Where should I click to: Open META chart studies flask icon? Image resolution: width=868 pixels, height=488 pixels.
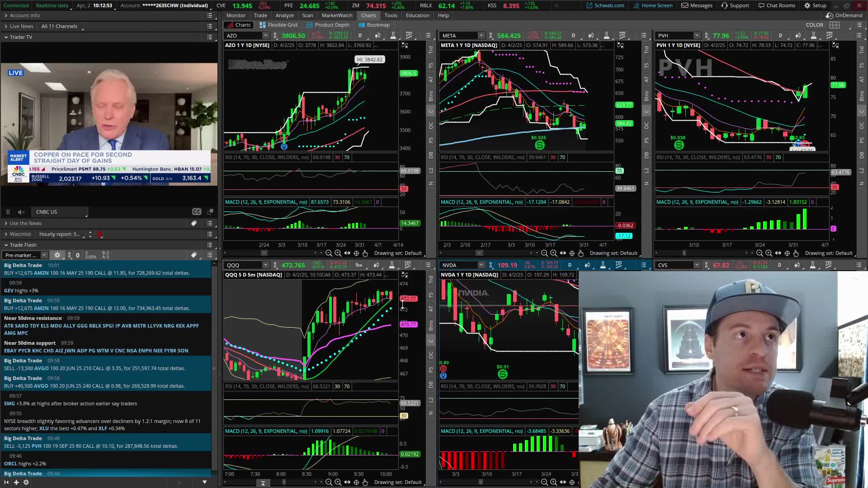[607, 36]
